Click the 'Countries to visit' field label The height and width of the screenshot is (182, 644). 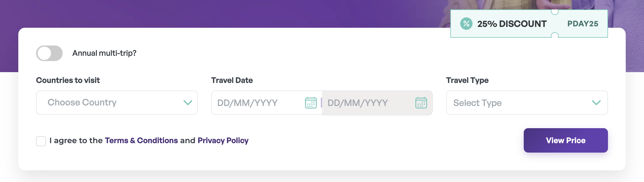click(68, 80)
